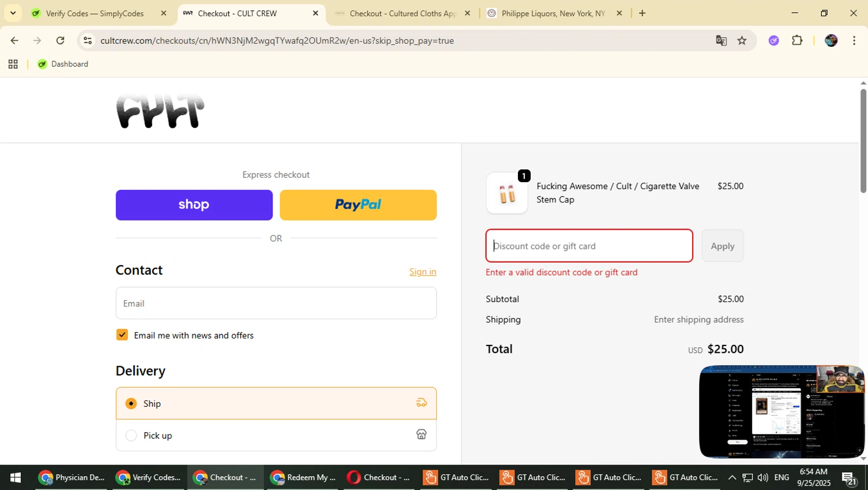Focus the Email input field

[276, 303]
